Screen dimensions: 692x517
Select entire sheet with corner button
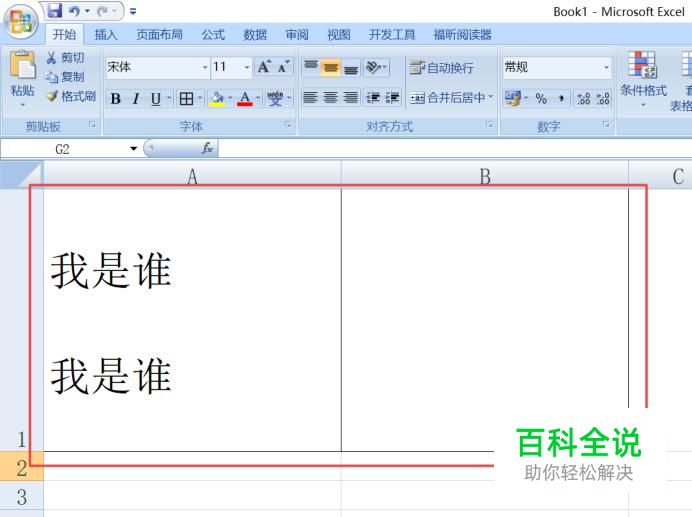(x=22, y=175)
